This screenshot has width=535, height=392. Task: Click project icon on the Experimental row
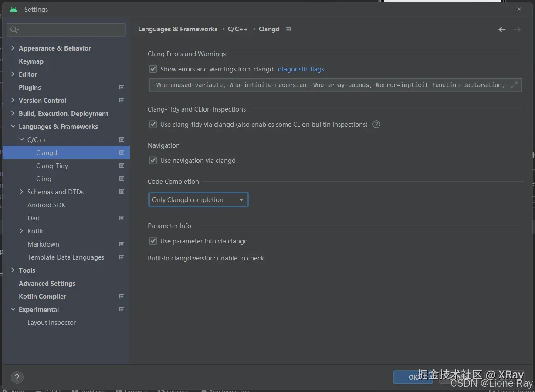[x=122, y=309]
